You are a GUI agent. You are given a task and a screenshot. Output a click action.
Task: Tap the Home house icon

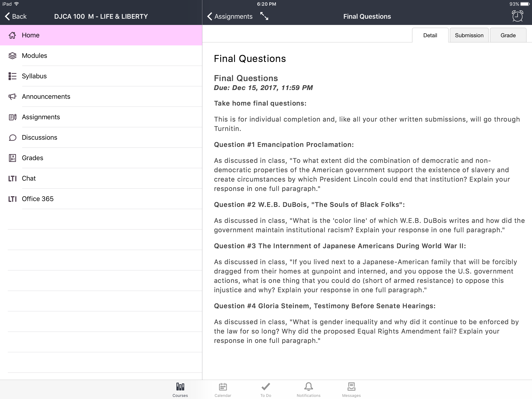(x=12, y=35)
